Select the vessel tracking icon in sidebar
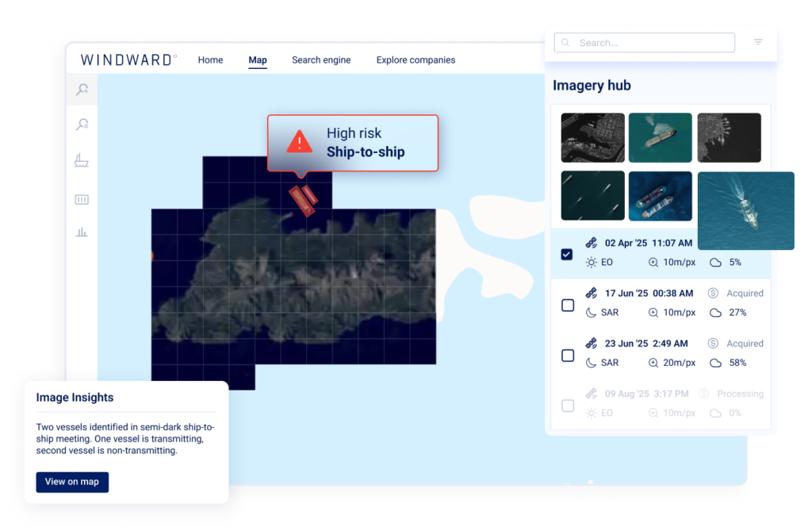 (x=81, y=160)
